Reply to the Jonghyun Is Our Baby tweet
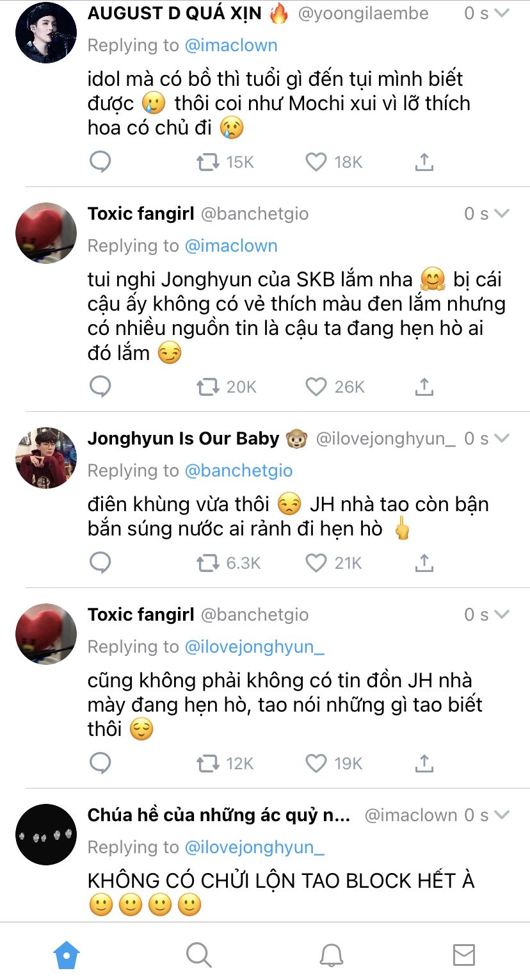 100,562
